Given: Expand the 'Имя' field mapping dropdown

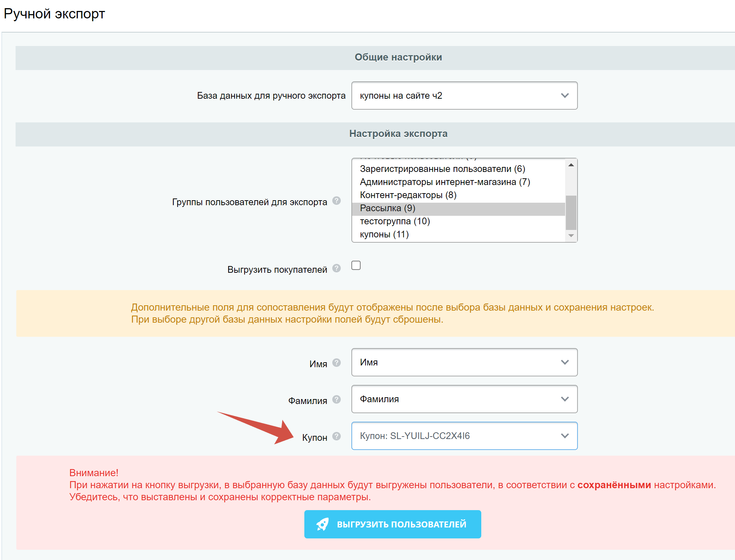Looking at the screenshot, I should 464,362.
